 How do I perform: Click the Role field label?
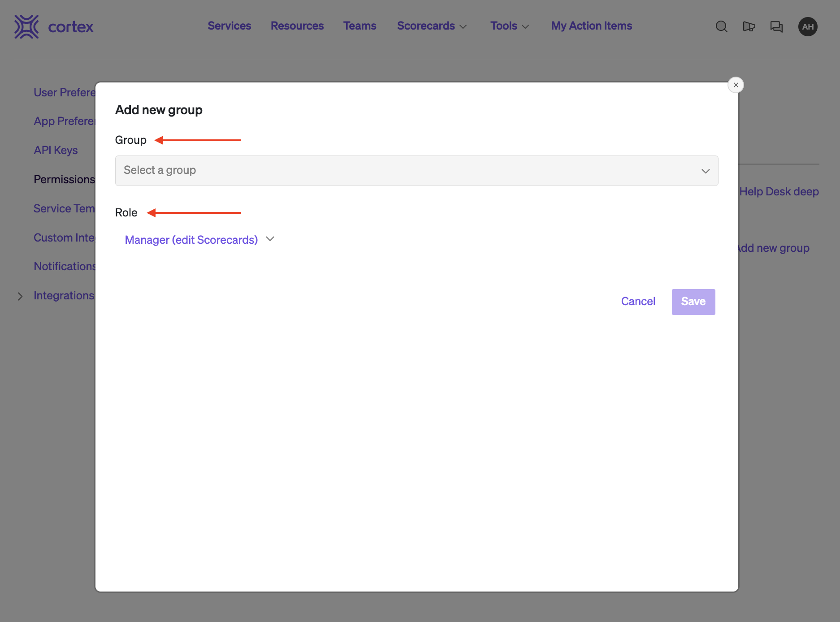[x=126, y=212]
